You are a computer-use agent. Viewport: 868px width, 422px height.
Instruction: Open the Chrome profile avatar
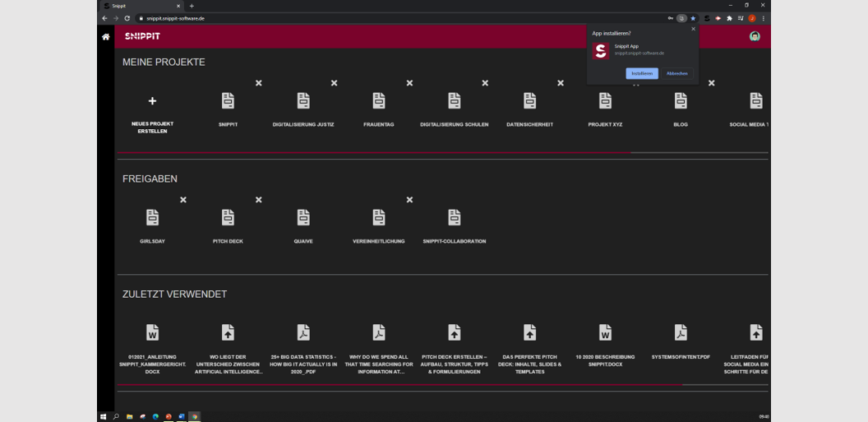(752, 18)
